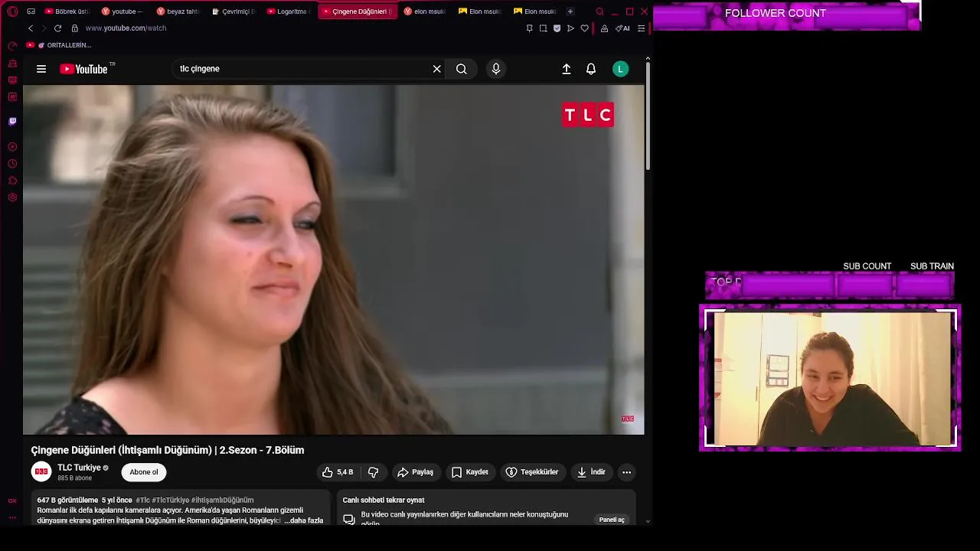The height and width of the screenshot is (551, 980).
Task: Switch to the Logaritma tab
Action: click(288, 11)
